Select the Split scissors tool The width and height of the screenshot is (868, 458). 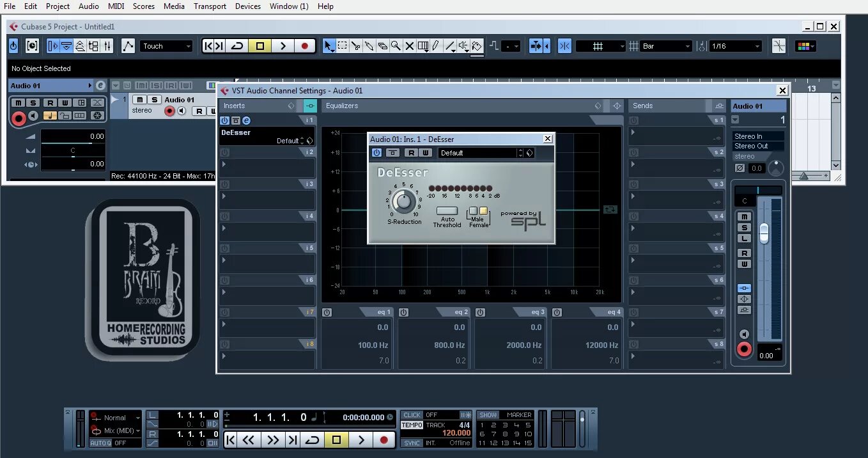click(356, 46)
